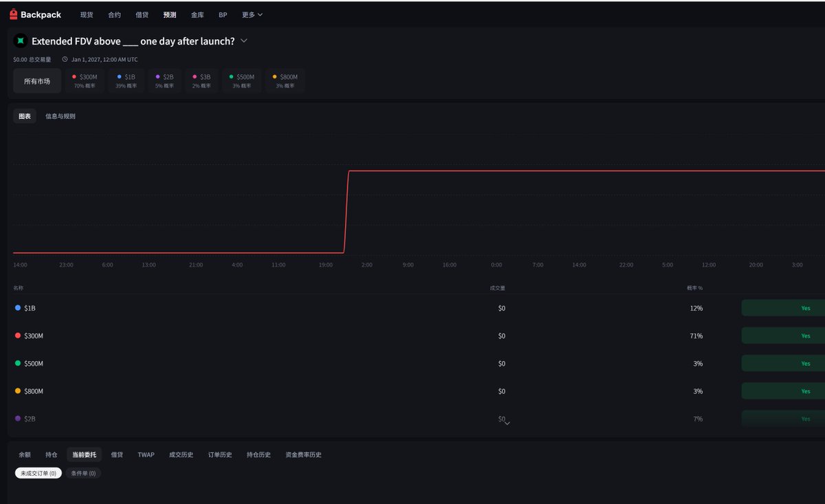825x504 pixels.
Task: Select the 条件单 (0) filter pill
Action: 83,473
